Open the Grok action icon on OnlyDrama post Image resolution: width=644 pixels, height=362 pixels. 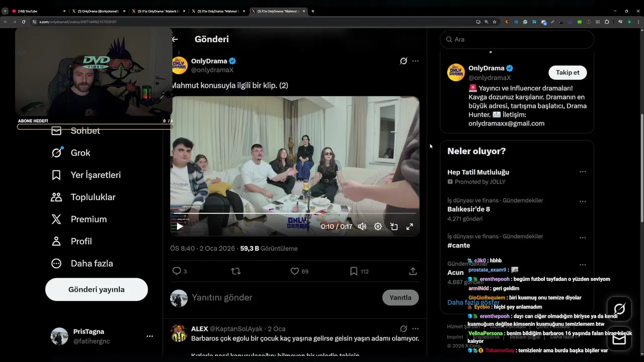click(404, 61)
